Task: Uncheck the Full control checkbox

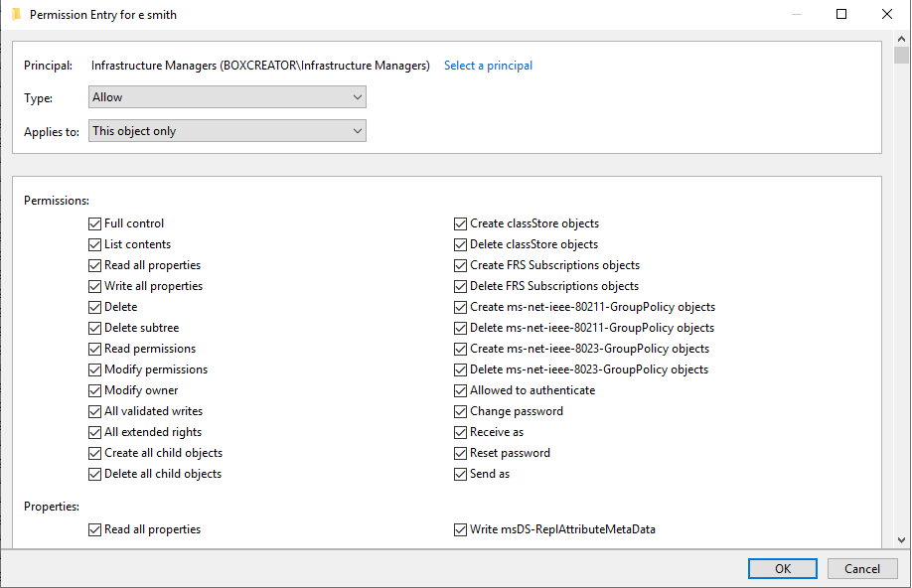Action: [95, 223]
